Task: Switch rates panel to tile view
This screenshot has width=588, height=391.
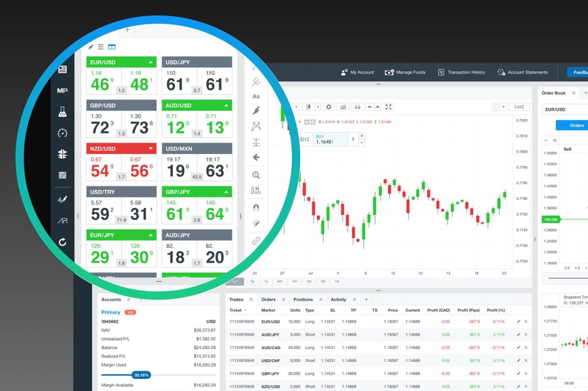Action: pos(112,47)
